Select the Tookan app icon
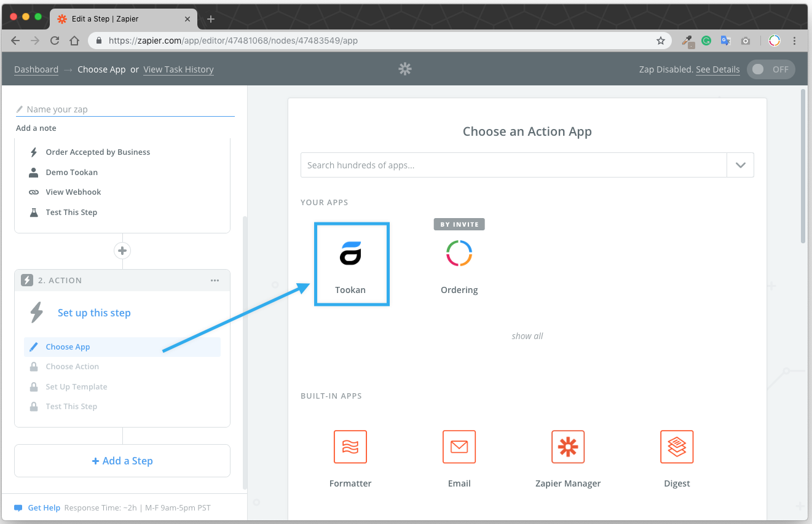The height and width of the screenshot is (524, 812). pyautogui.click(x=350, y=254)
